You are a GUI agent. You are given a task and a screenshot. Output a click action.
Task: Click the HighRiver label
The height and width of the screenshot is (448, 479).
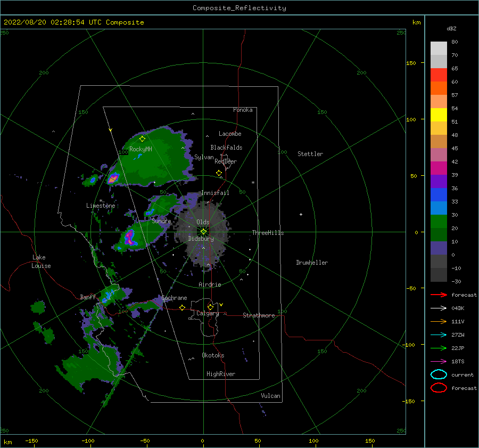point(221,374)
